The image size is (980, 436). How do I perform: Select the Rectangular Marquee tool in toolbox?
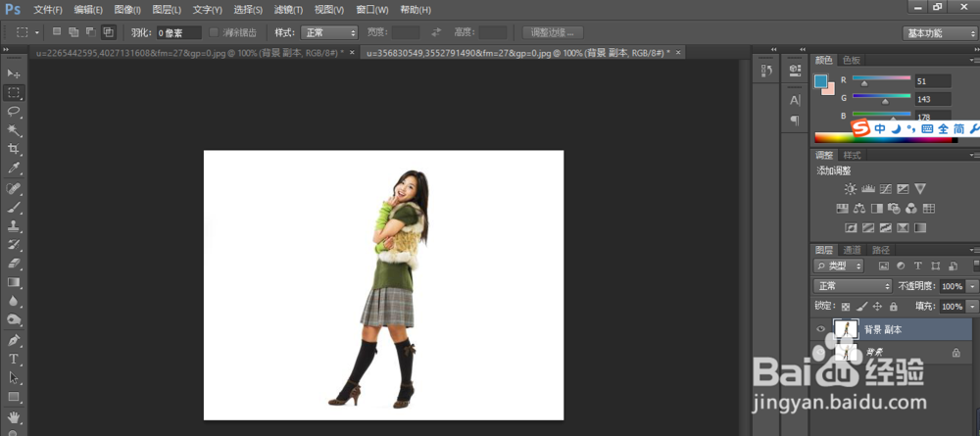[14, 92]
